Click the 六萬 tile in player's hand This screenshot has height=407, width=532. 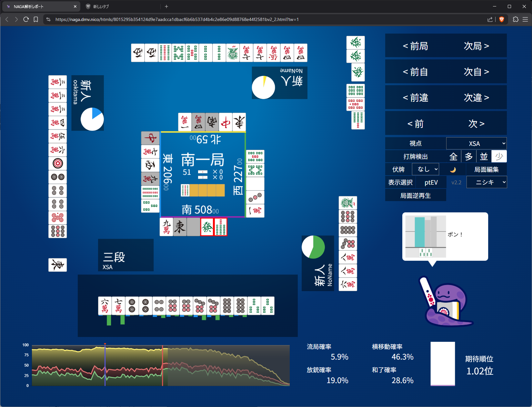tap(105, 306)
